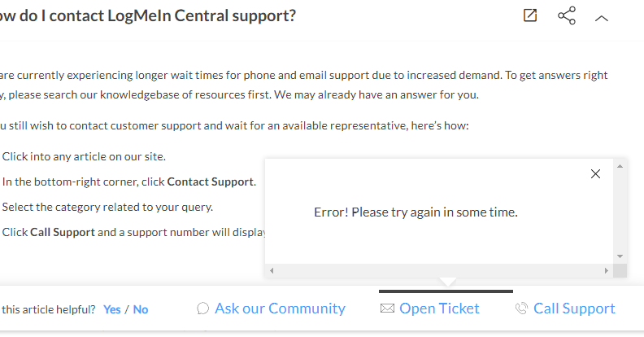This screenshot has height=337, width=644.
Task: Click the popup's scroll down arrow
Action: coord(620,256)
